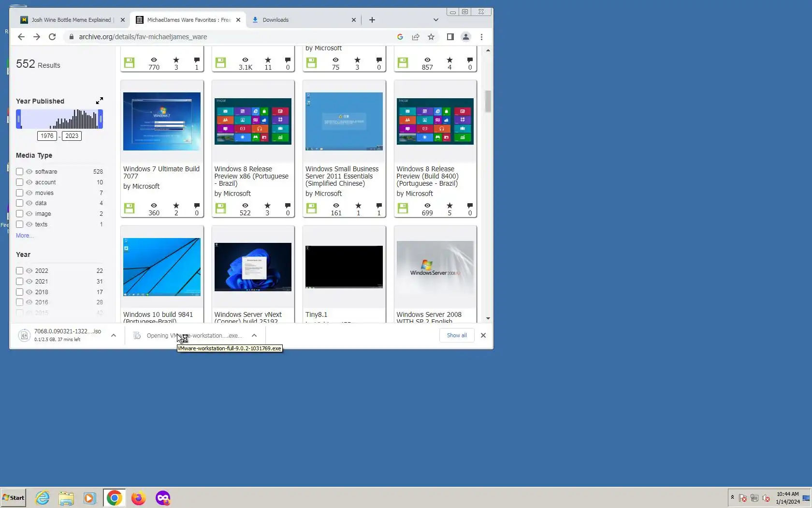Click the reviews comment icon on Windows Small Business Server card
Viewport: 812px width, 508px height.
[x=379, y=206]
